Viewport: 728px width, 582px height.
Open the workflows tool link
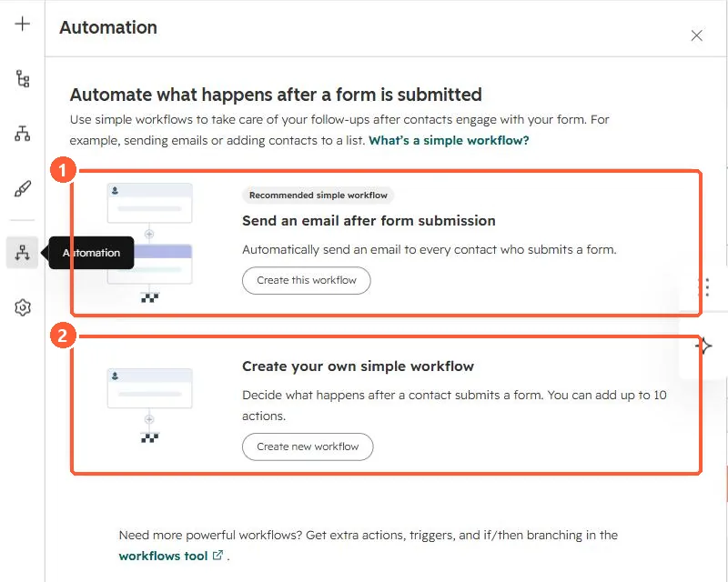pos(163,556)
